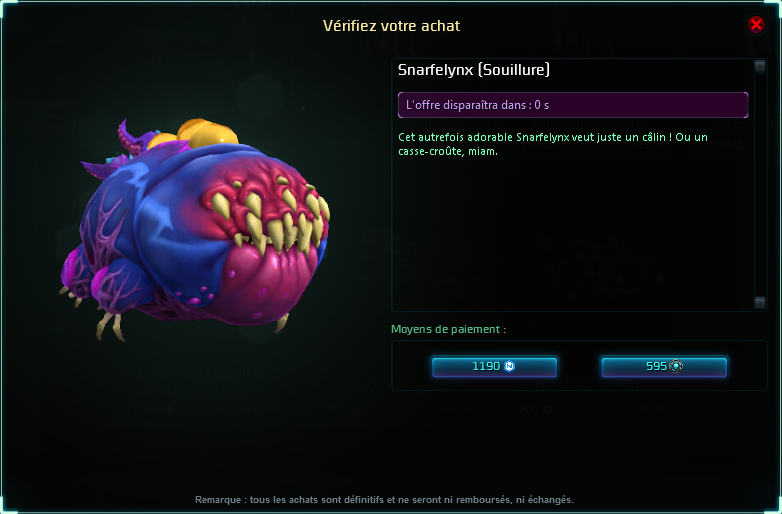The image size is (782, 514).
Task: Pay 1190 NCoin for the Snarfelynx
Action: [x=494, y=366]
